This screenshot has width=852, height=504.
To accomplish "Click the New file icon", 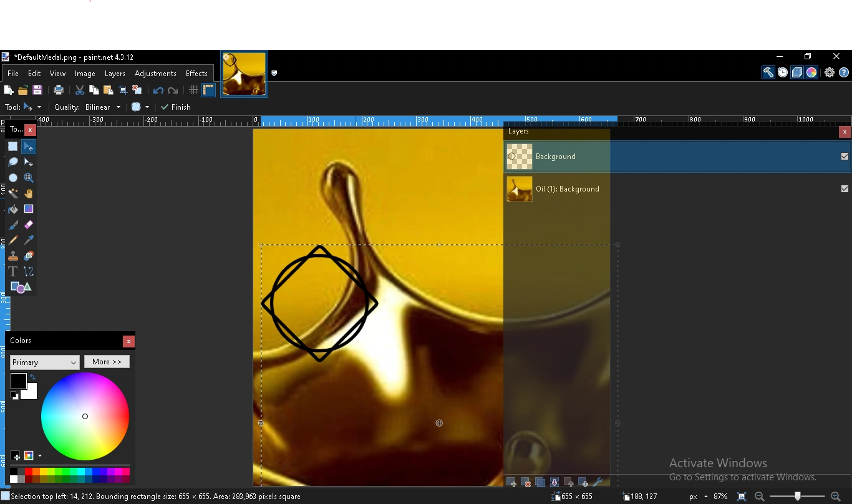I will [x=9, y=90].
